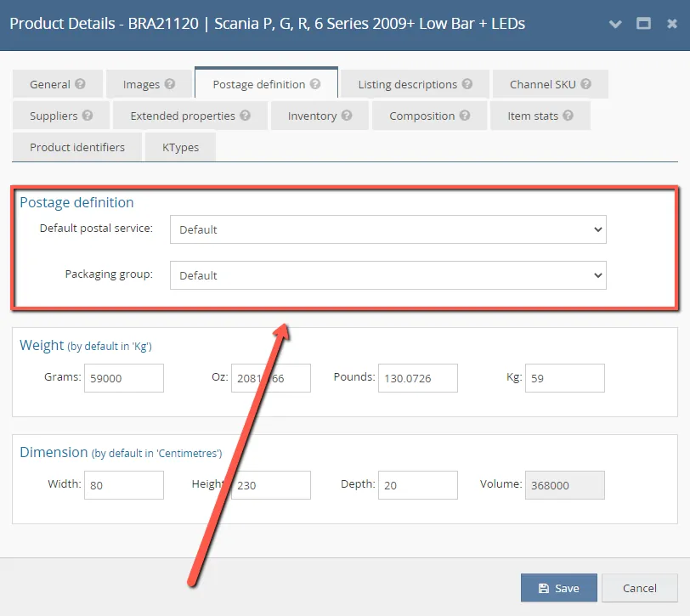Image resolution: width=690 pixels, height=616 pixels.
Task: Open the Composition tab
Action: click(x=429, y=116)
